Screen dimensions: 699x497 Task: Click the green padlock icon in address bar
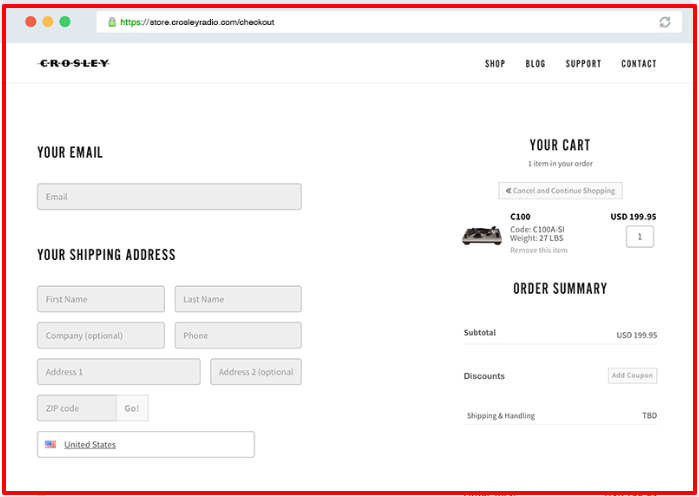tap(112, 22)
